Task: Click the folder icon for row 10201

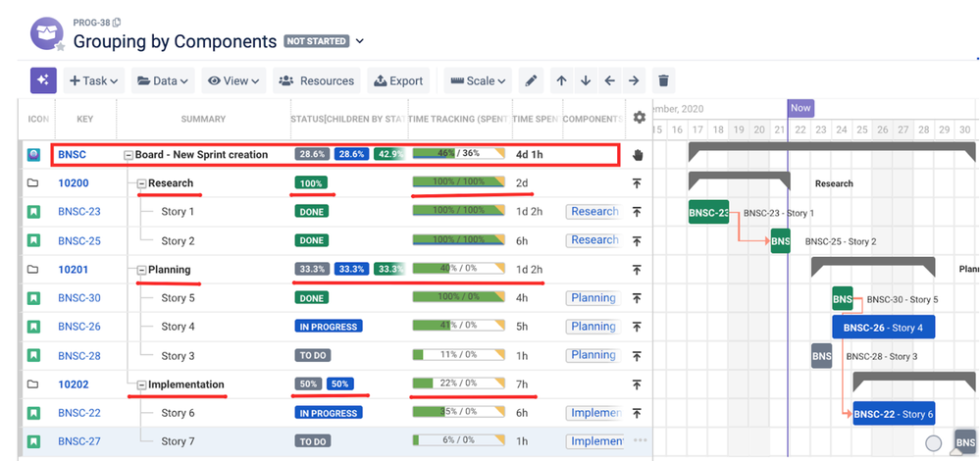Action: click(33, 270)
